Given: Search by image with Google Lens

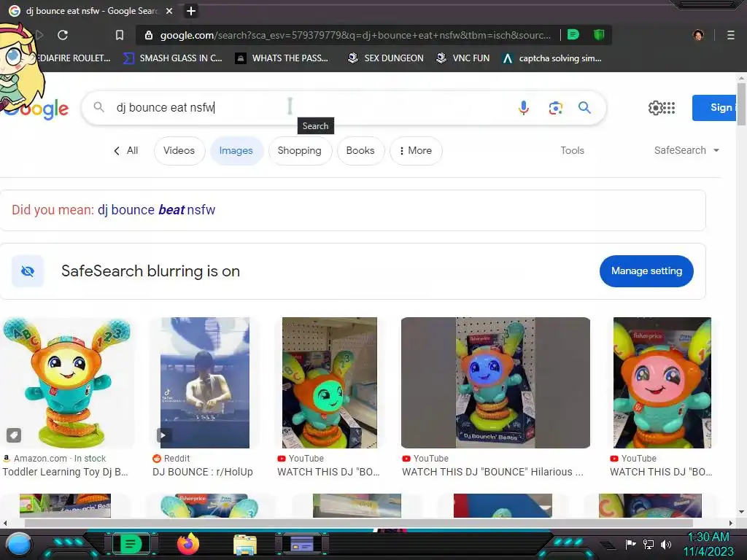Looking at the screenshot, I should point(555,108).
